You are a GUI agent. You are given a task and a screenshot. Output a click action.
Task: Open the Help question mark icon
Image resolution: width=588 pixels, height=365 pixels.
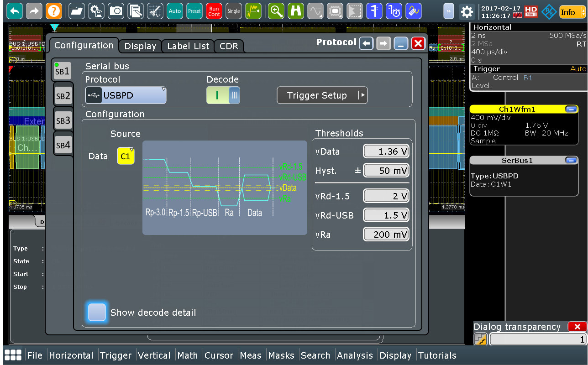pos(53,11)
